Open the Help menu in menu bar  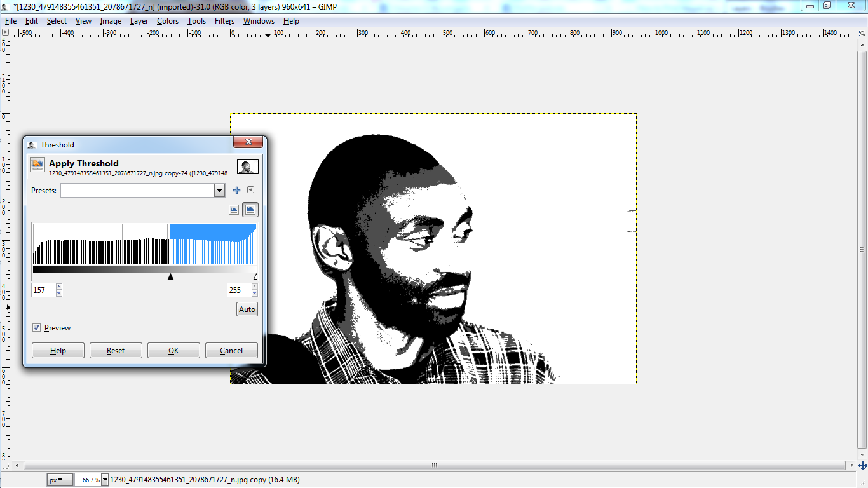(x=291, y=21)
